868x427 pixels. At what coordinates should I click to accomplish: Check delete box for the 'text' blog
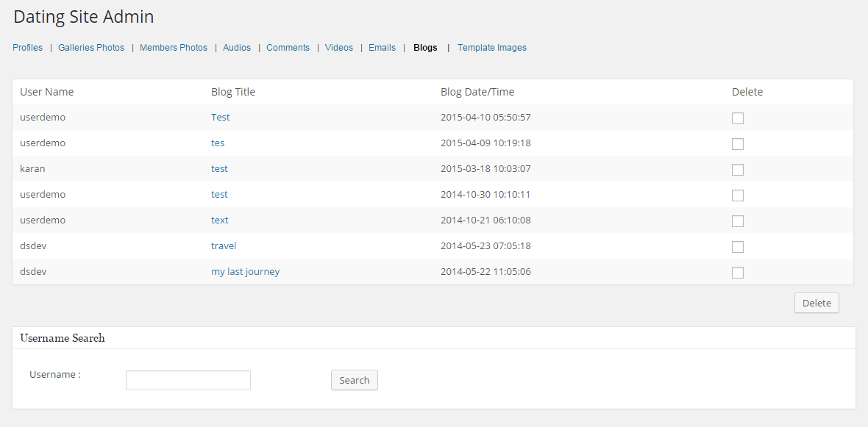point(737,221)
